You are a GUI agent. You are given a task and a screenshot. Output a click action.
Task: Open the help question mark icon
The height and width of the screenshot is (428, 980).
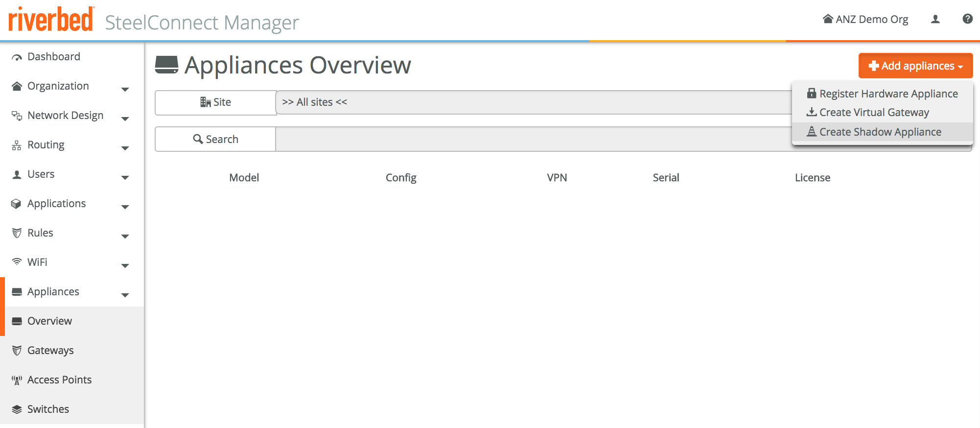coord(967,19)
